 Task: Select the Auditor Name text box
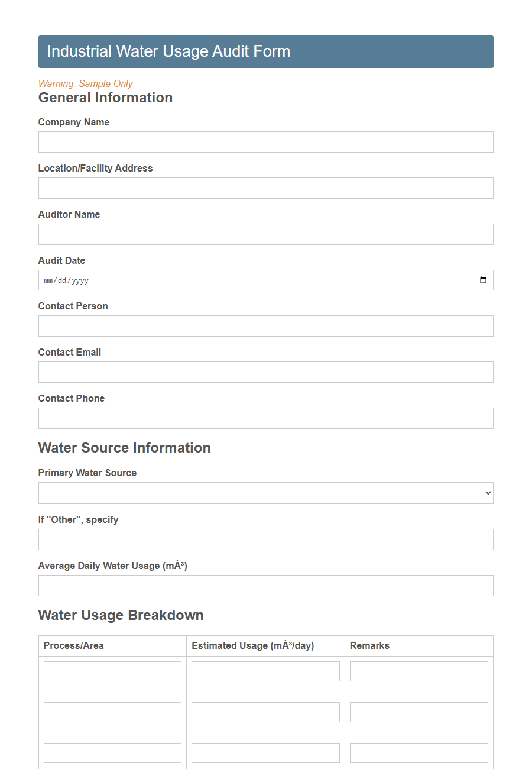tap(265, 234)
